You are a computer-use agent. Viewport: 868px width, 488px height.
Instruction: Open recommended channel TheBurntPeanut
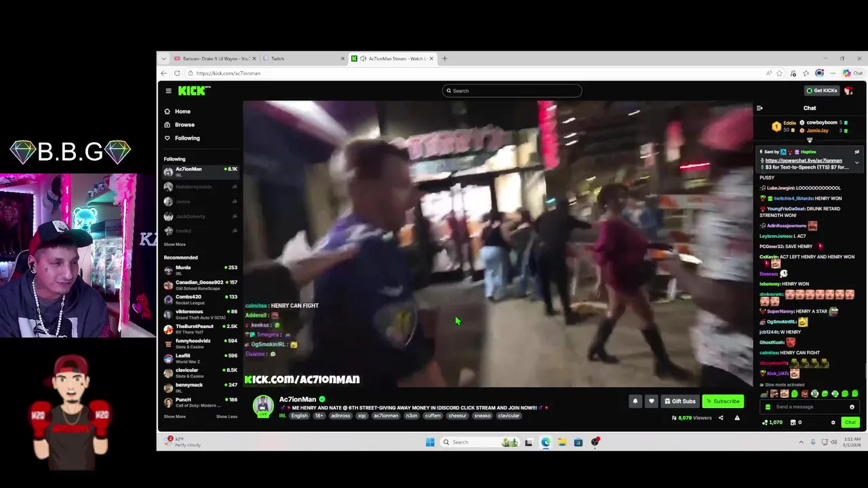(x=200, y=329)
